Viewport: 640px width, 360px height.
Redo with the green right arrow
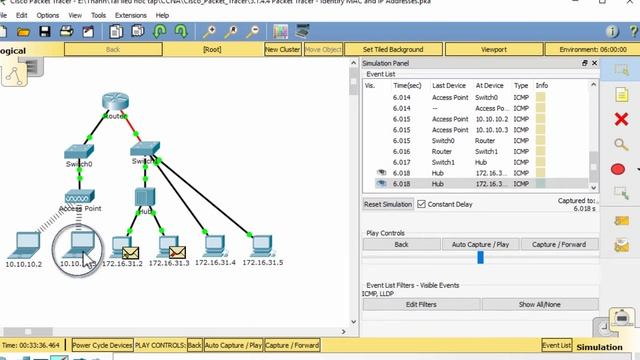click(181, 32)
